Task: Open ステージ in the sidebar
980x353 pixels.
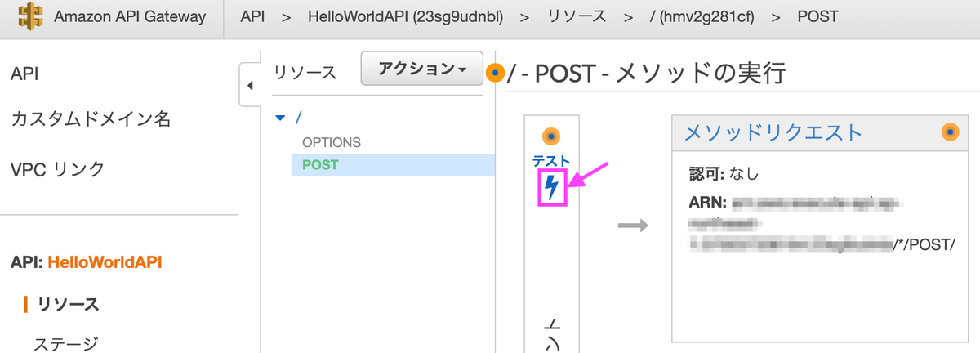Action: coord(66,343)
